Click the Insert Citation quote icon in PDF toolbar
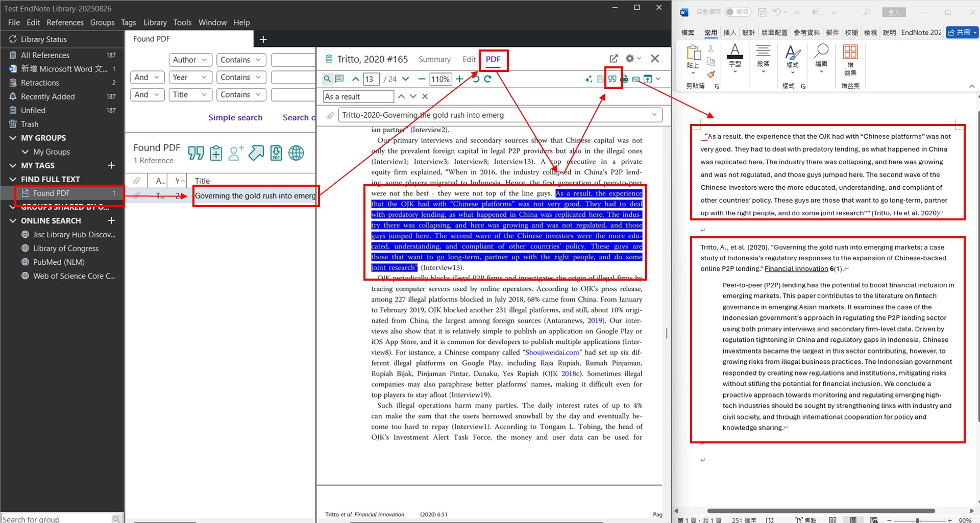Screen dimensions: 980x523 [612, 79]
